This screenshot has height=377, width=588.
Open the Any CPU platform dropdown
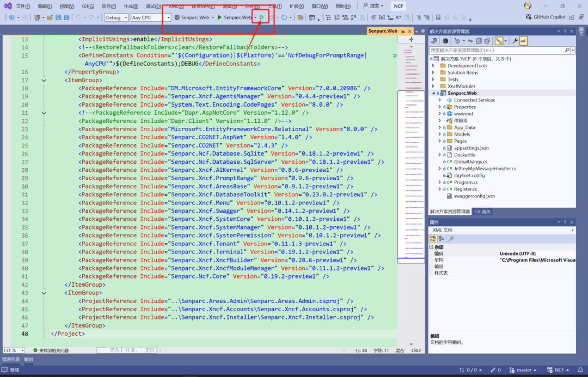point(151,17)
